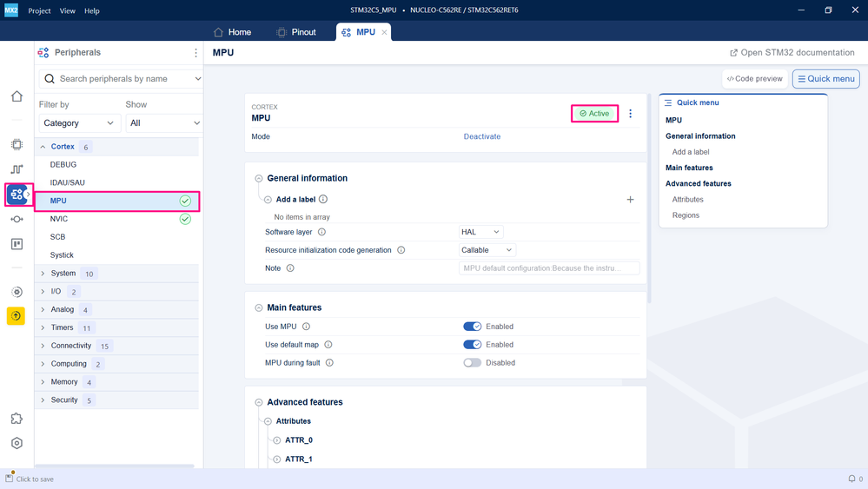Screen dimensions: 868x489
Task: Show info for Add a label
Action: (x=323, y=199)
